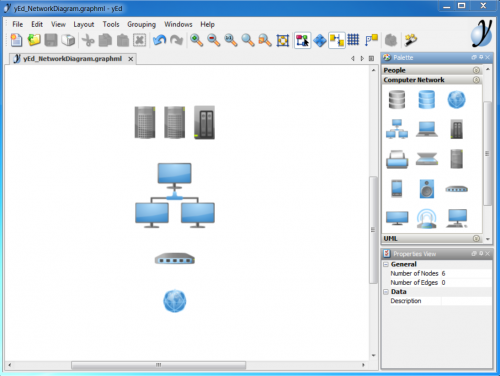Select the dark server rack canvas node

[x=204, y=122]
